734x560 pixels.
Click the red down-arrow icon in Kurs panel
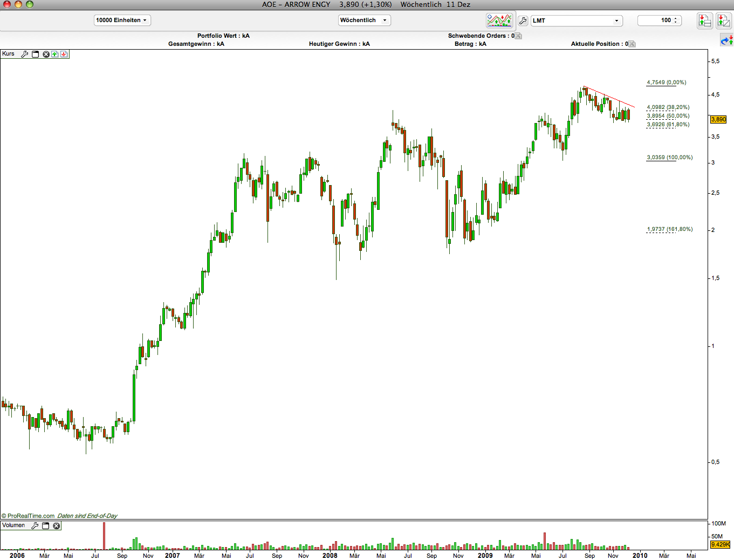(64, 54)
